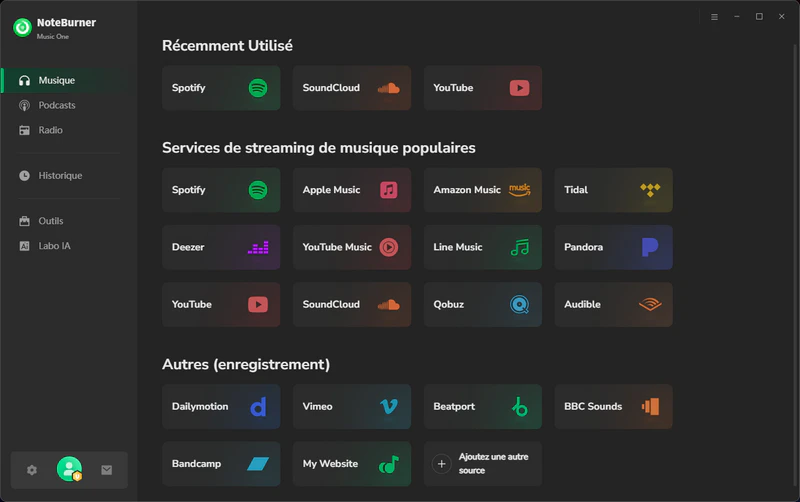Open Historique in the sidebar

coord(59,175)
